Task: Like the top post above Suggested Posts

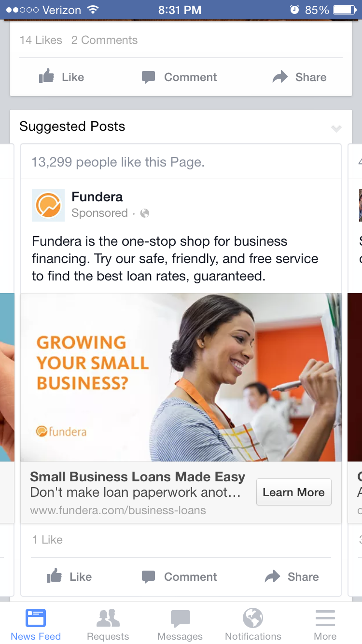Action: click(61, 77)
